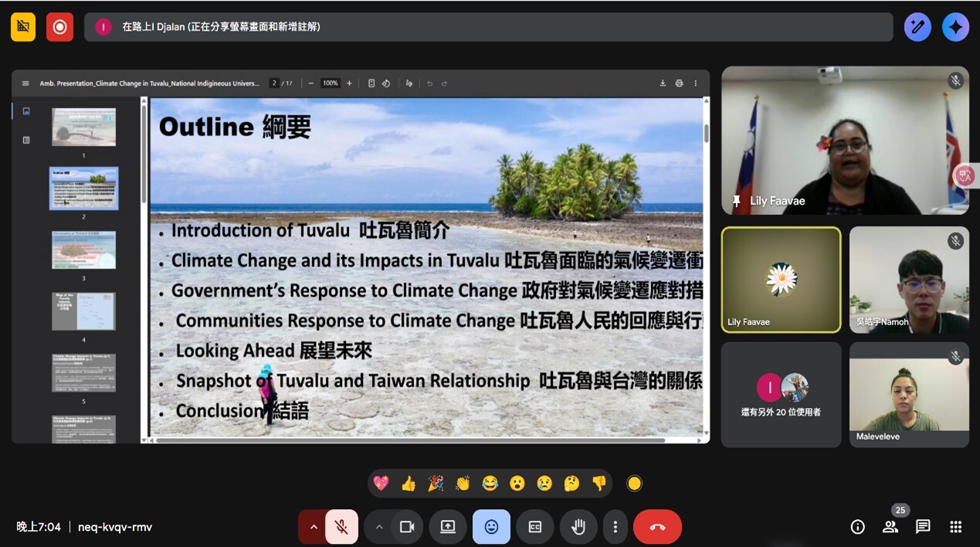Image resolution: width=980 pixels, height=547 pixels.
Task: Open the Meet more options menu
Action: pyautogui.click(x=615, y=526)
